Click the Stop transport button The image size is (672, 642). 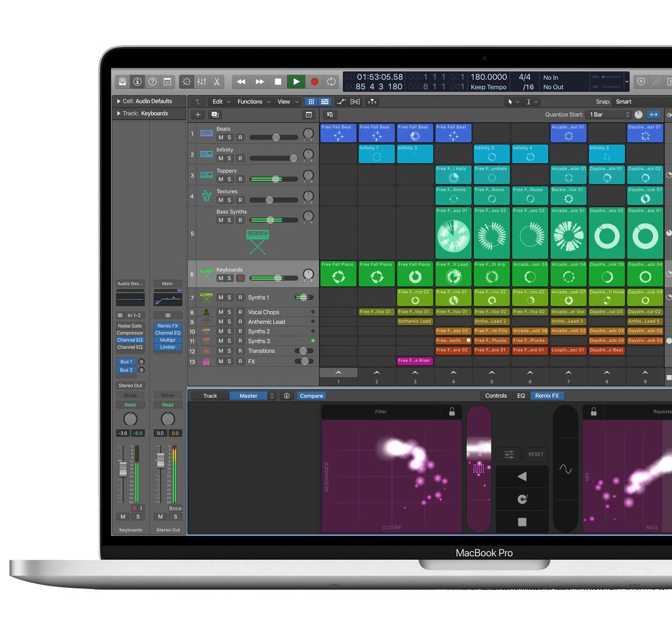click(278, 82)
